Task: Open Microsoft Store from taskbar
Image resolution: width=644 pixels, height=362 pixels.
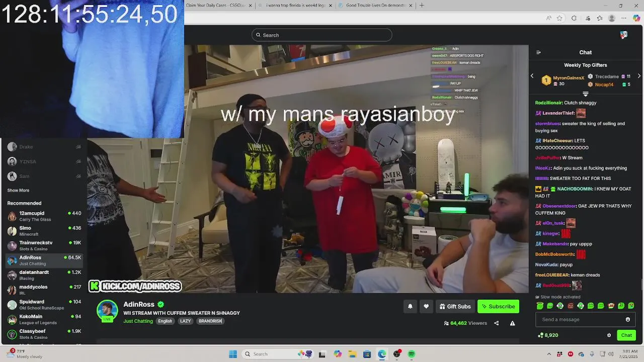Action: point(367,354)
